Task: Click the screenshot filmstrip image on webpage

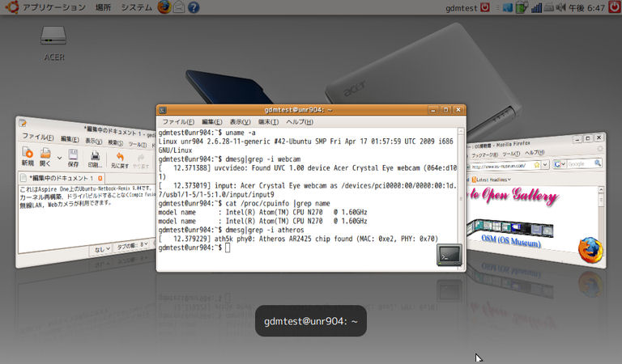Action: click(x=509, y=228)
